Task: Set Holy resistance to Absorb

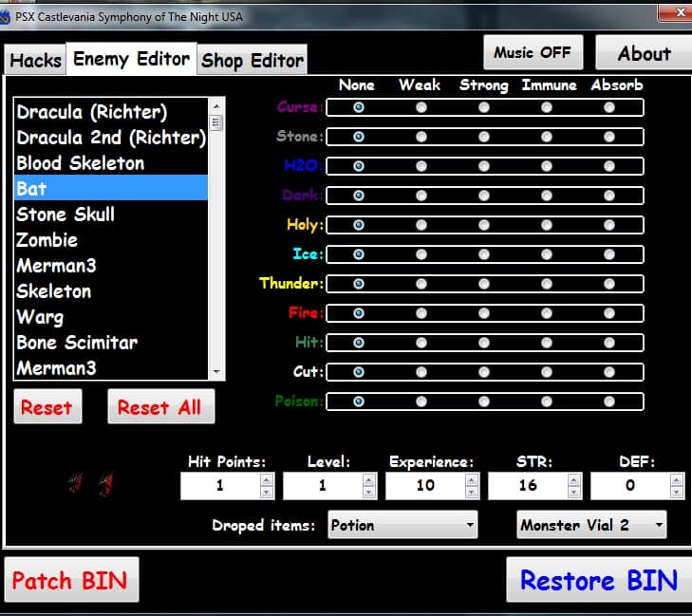Action: coord(609,225)
